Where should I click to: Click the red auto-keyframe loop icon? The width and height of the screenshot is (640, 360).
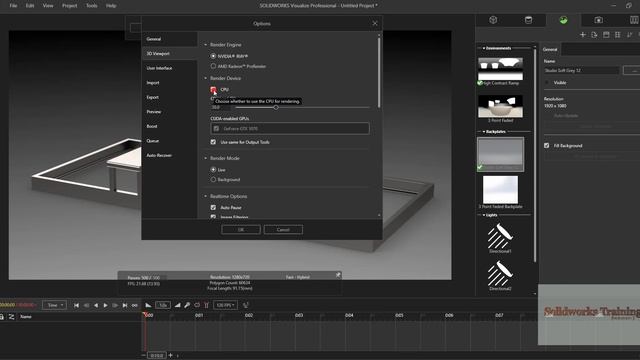tap(197, 305)
